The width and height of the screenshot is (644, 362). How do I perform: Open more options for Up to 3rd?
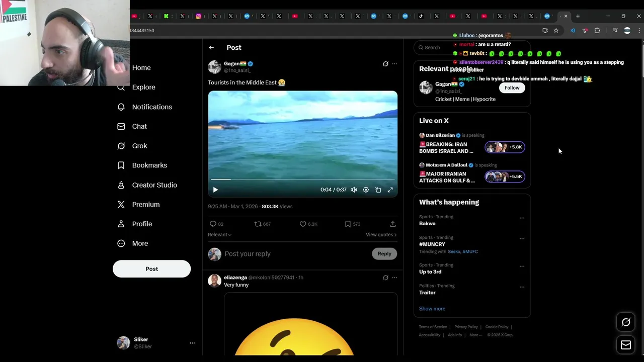(x=522, y=266)
